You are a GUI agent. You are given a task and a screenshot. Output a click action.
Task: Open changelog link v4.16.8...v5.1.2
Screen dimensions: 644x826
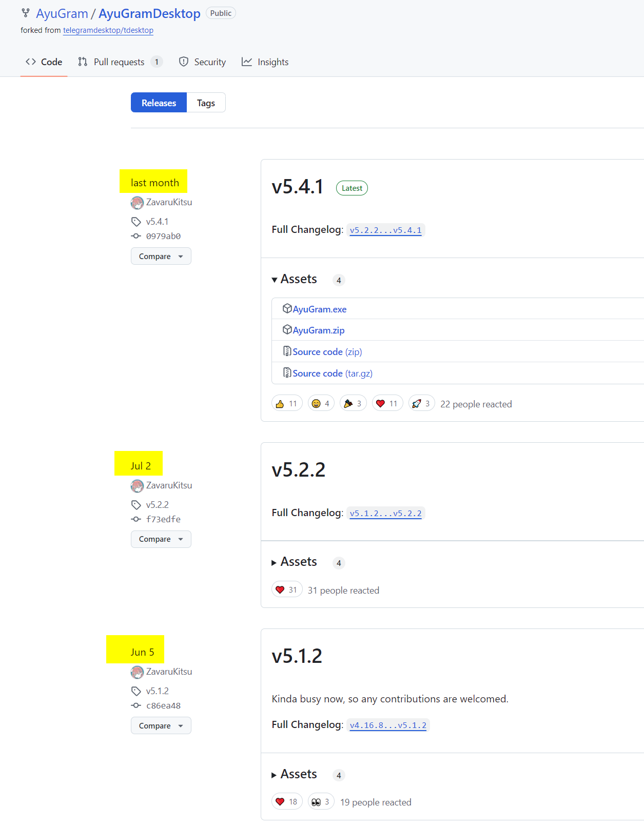pos(388,725)
